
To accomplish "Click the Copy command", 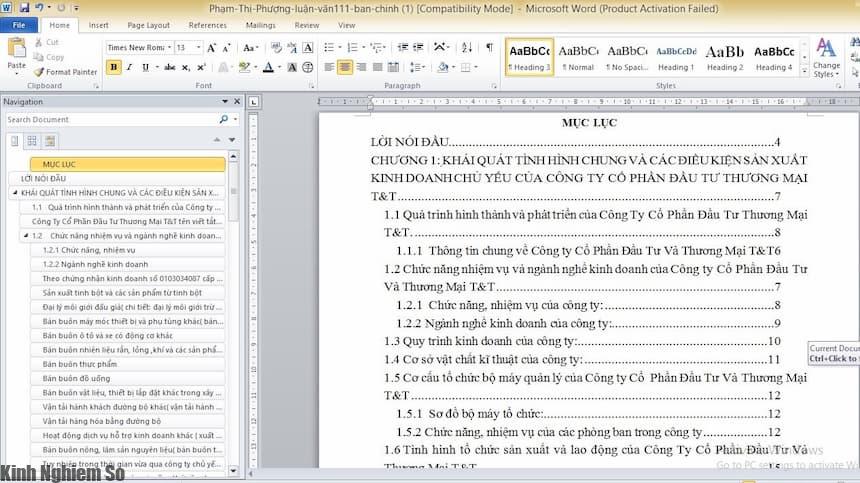I will (x=49, y=57).
